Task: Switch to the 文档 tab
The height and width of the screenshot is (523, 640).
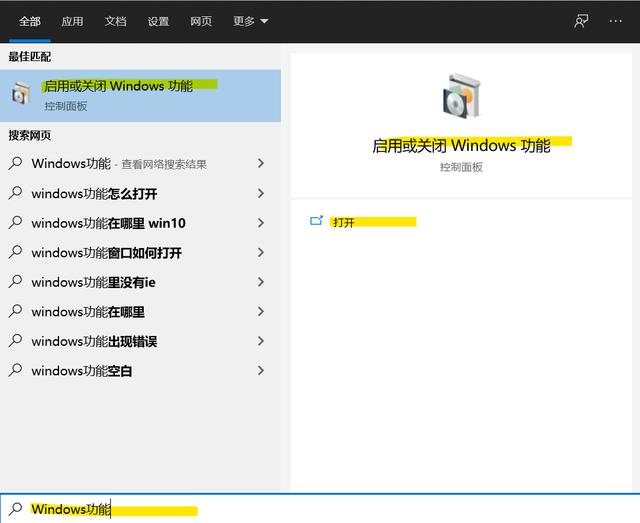Action: pyautogui.click(x=115, y=21)
